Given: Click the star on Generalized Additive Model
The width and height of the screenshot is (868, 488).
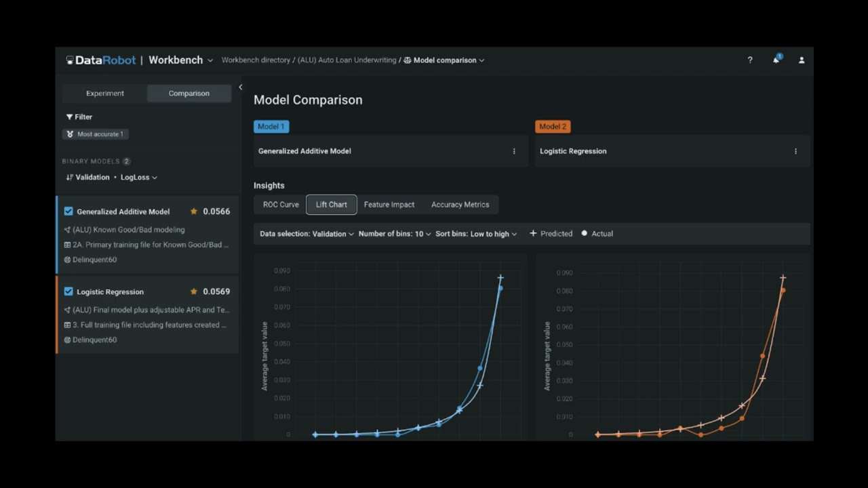Looking at the screenshot, I should point(194,211).
